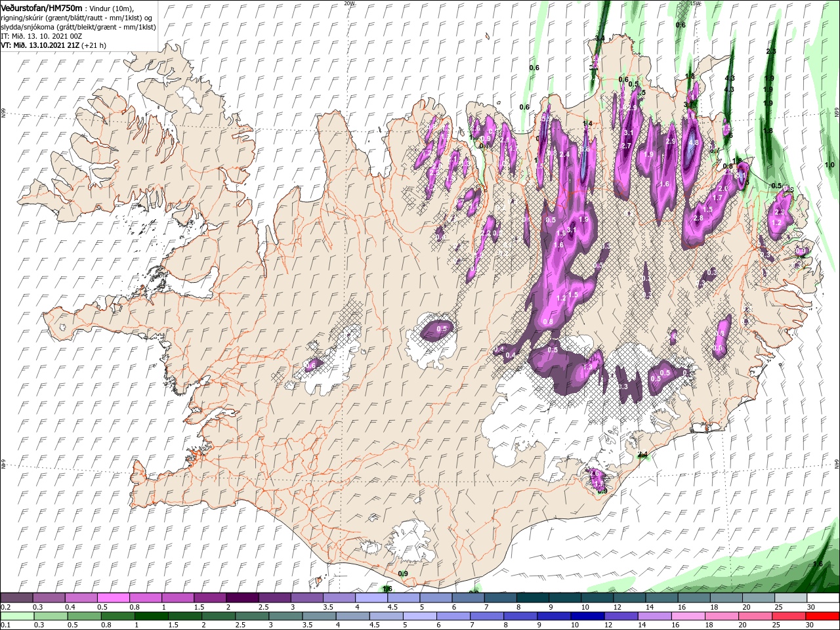840x630 pixels.
Task: Click the lavender upper legend swatch labeled 4.5
Action: pos(403,598)
